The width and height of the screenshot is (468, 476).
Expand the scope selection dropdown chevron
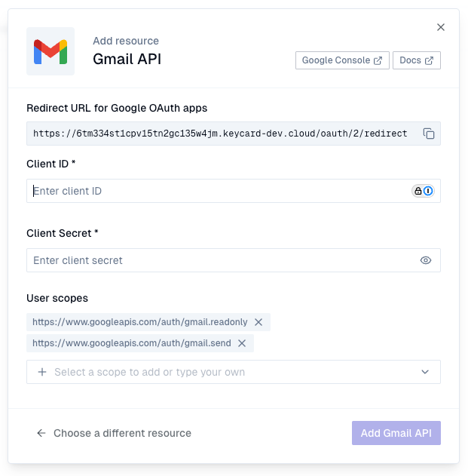click(425, 372)
